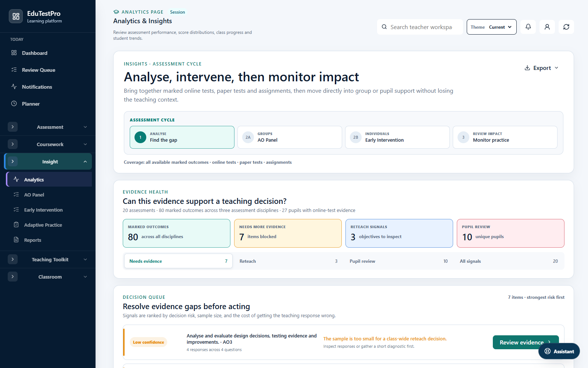Click the Teaching Toolkit arrow icon
Image resolution: width=588 pixels, height=368 pixels.
[x=12, y=259]
